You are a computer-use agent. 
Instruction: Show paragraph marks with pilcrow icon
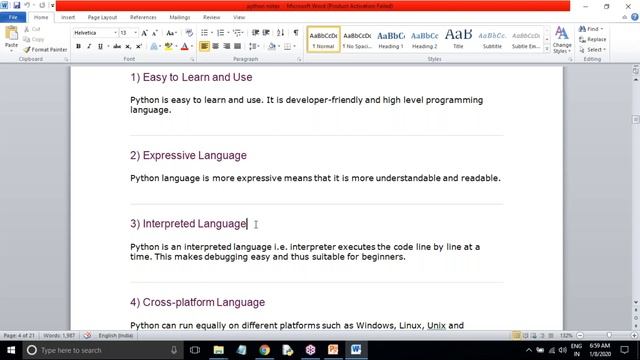pyautogui.click(x=296, y=33)
